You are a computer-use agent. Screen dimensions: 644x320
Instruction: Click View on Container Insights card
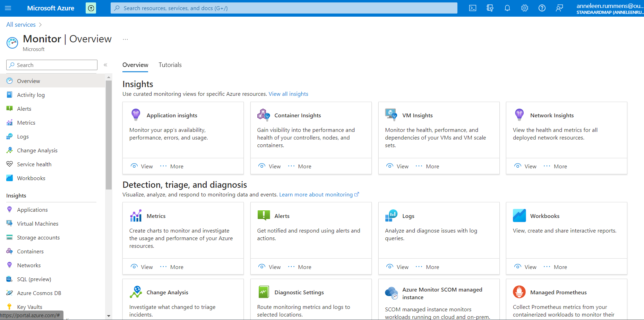click(269, 166)
